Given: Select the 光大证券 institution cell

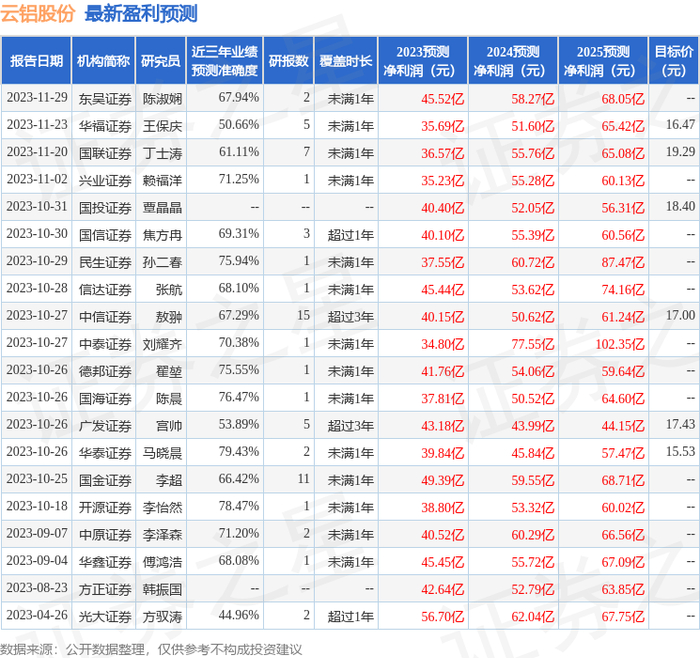Looking at the screenshot, I should 105,616.
